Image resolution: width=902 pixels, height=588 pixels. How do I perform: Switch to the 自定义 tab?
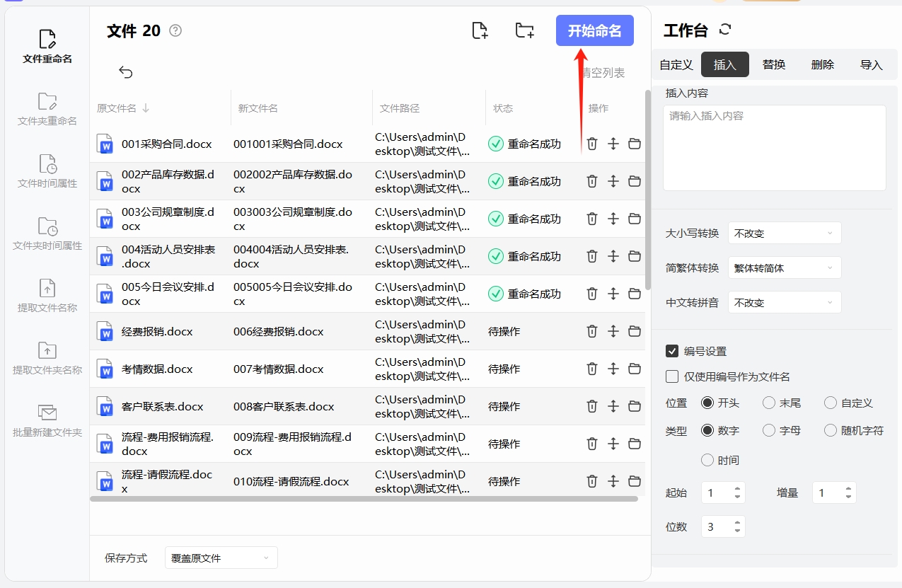click(x=676, y=64)
